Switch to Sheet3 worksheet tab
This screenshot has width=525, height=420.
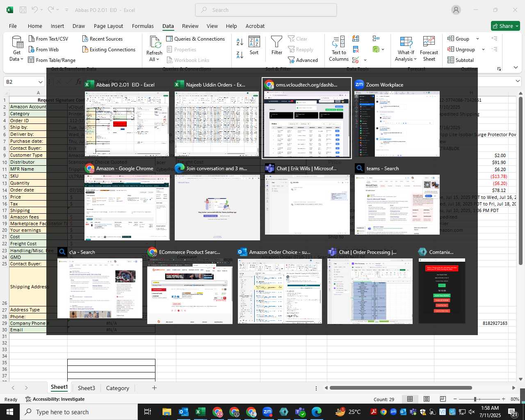86,388
